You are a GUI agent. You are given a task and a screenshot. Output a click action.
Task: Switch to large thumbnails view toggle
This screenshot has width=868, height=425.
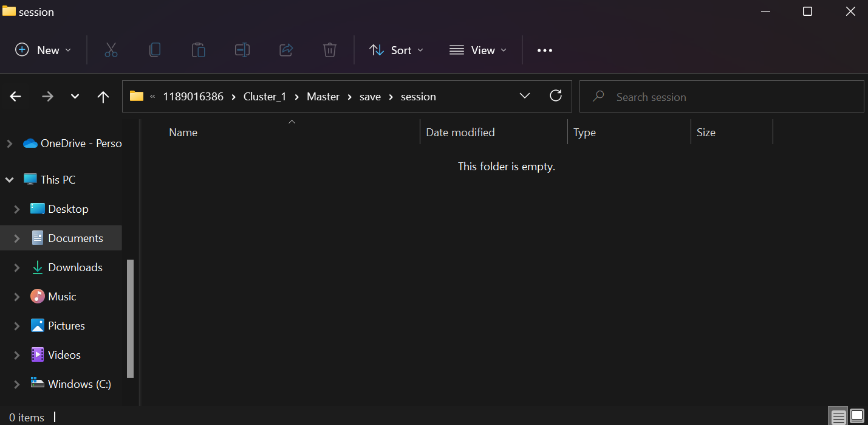click(857, 417)
